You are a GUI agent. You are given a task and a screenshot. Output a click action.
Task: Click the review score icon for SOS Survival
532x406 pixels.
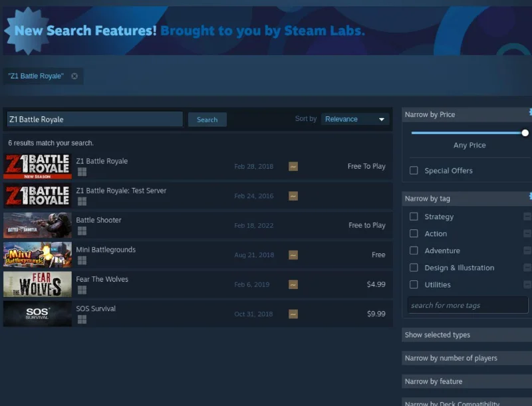293,314
